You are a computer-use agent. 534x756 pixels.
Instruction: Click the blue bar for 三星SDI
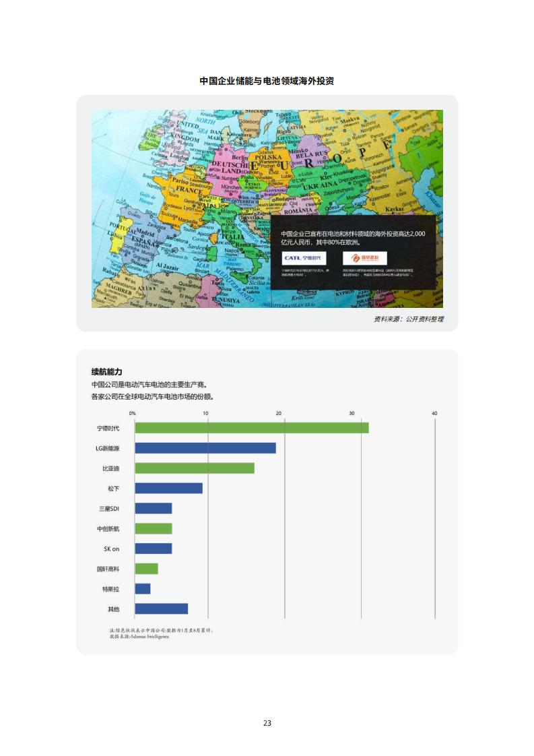154,508
